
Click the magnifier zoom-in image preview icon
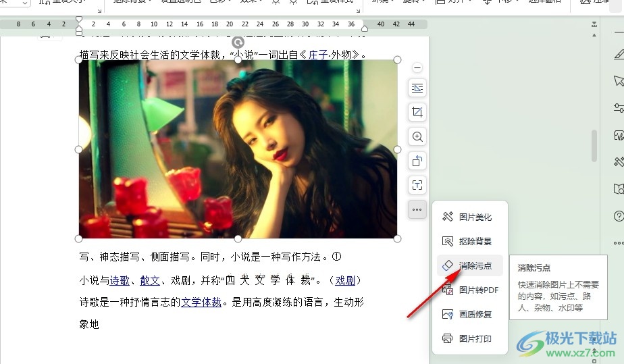point(417,136)
